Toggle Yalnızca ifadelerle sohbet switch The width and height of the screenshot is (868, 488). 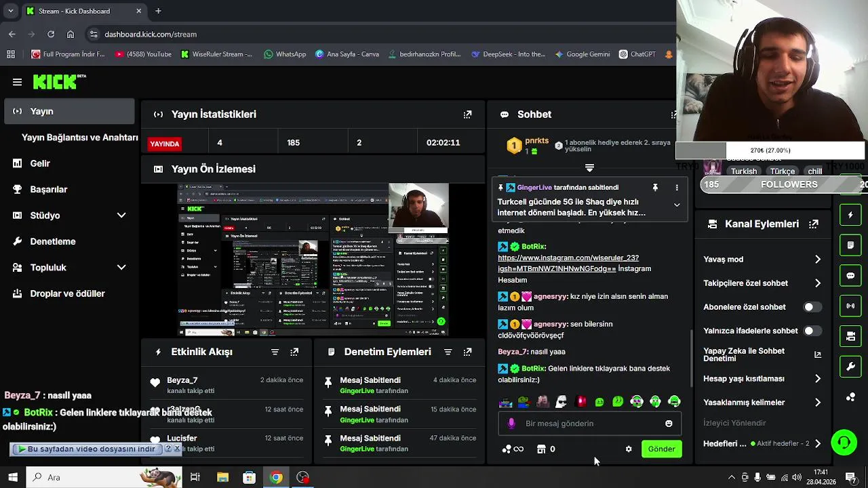click(x=812, y=331)
